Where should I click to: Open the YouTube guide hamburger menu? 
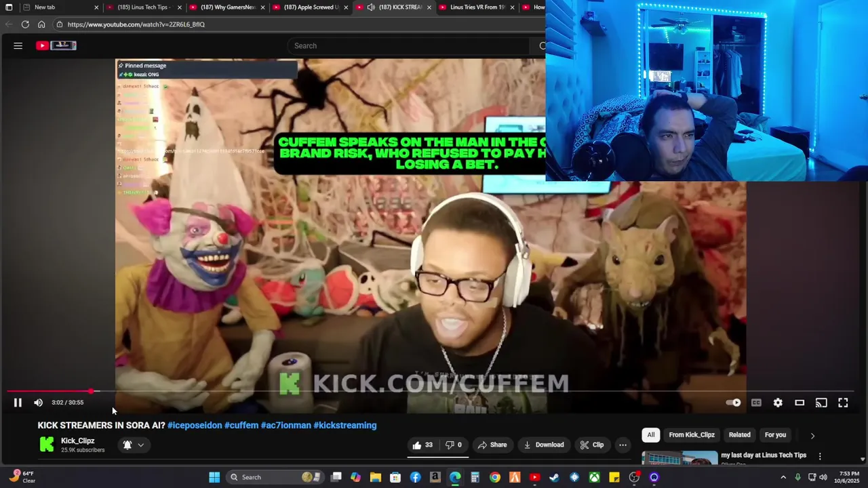18,45
